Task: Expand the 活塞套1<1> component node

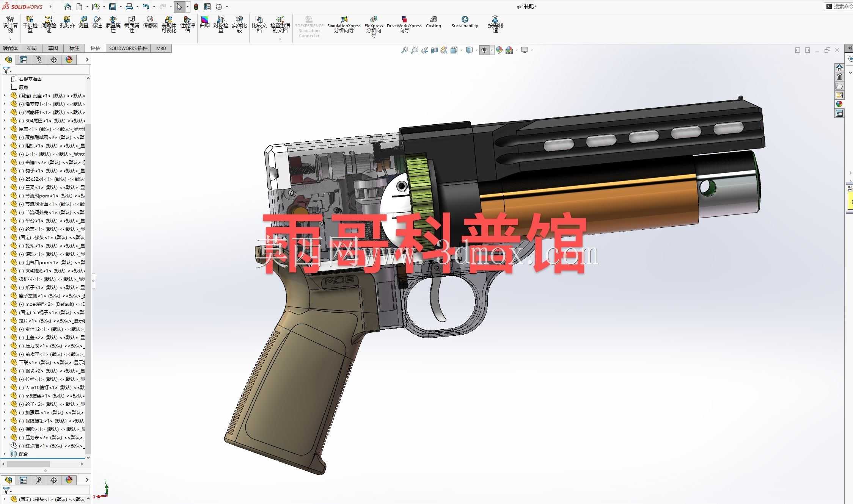Action: 5,104
